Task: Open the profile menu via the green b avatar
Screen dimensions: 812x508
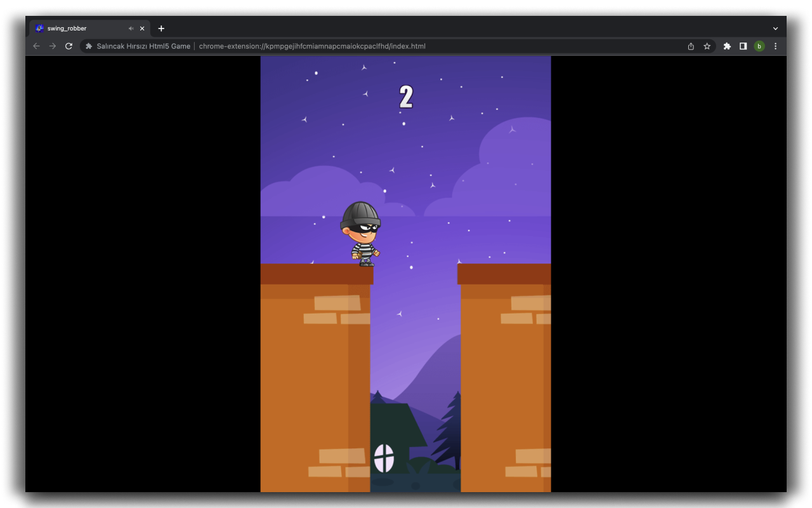Action: coord(759,46)
